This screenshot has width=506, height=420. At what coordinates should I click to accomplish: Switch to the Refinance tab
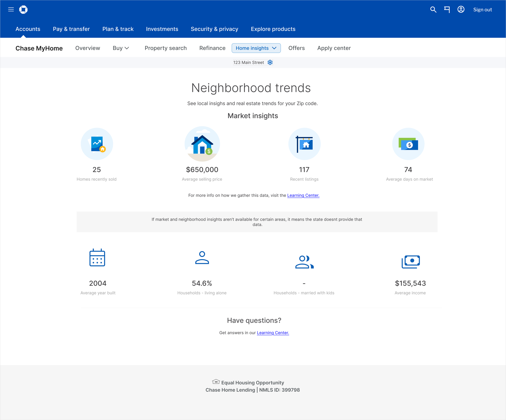coord(213,48)
